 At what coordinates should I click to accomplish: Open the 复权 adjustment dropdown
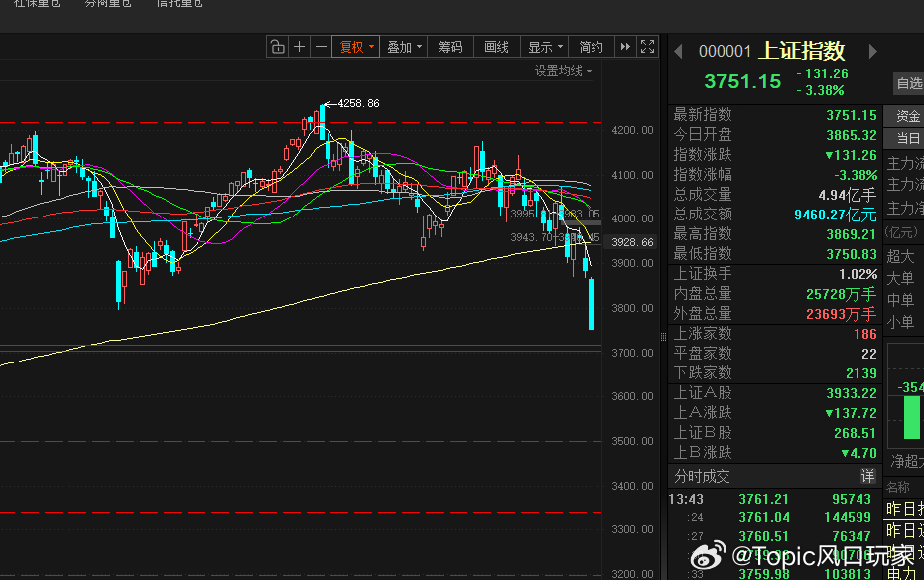356,47
